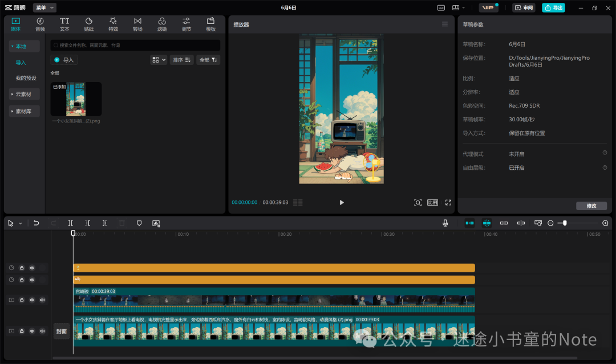Image resolution: width=616 pixels, height=364 pixels.
Task: Select the imported png media thumbnail
Action: click(76, 99)
